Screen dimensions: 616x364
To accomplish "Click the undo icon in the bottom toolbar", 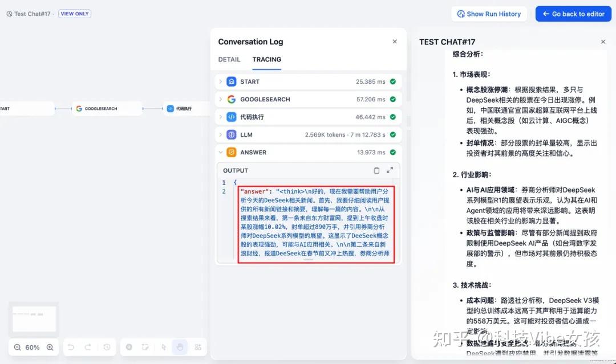I will click(x=71, y=347).
